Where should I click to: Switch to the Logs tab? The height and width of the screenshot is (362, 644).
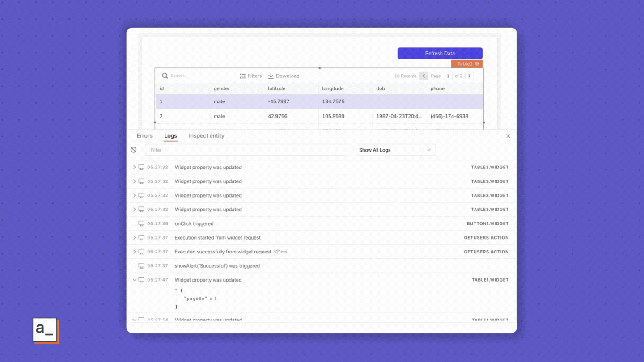[x=170, y=136]
